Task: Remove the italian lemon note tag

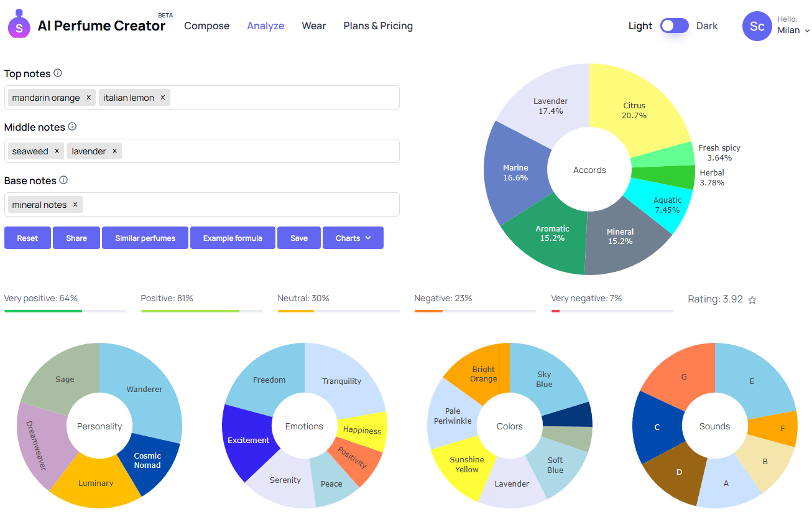Action: click(x=162, y=97)
